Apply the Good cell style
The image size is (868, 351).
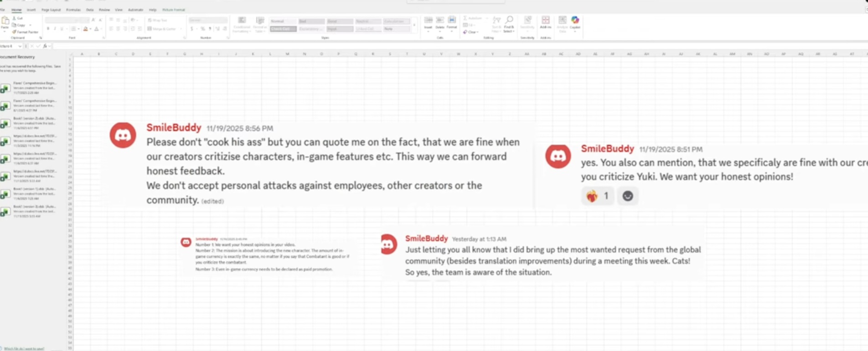click(x=340, y=21)
